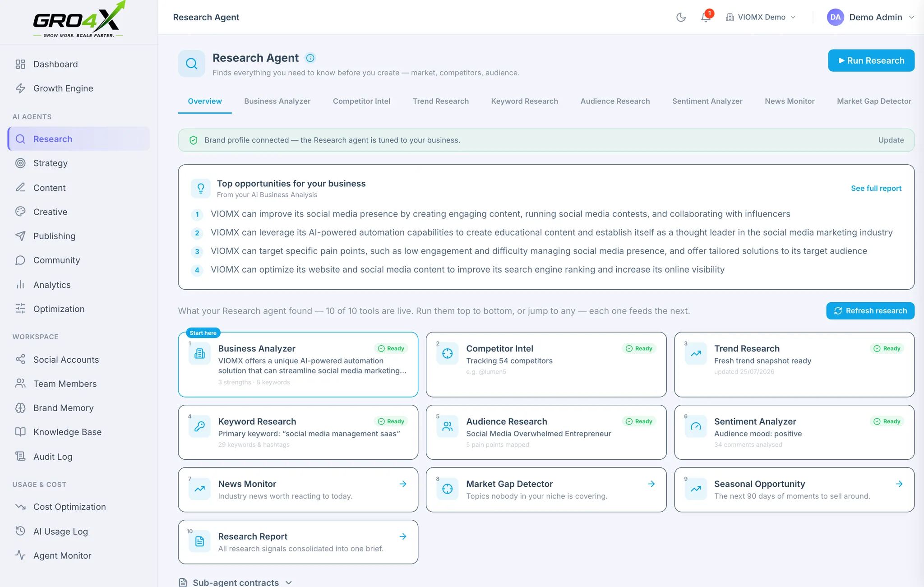Image resolution: width=924 pixels, height=587 pixels.
Task: Click the Ready badge on Business Analyzer
Action: tap(391, 348)
